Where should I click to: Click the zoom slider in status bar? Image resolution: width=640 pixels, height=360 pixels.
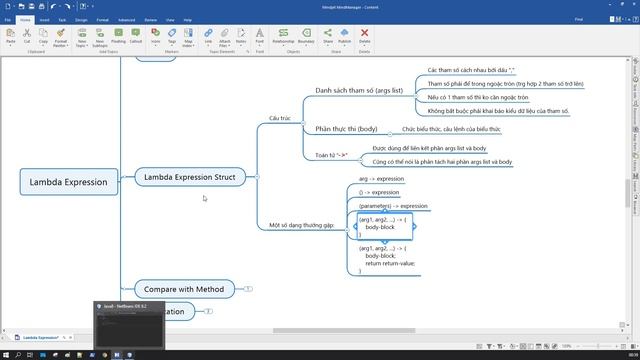598,346
